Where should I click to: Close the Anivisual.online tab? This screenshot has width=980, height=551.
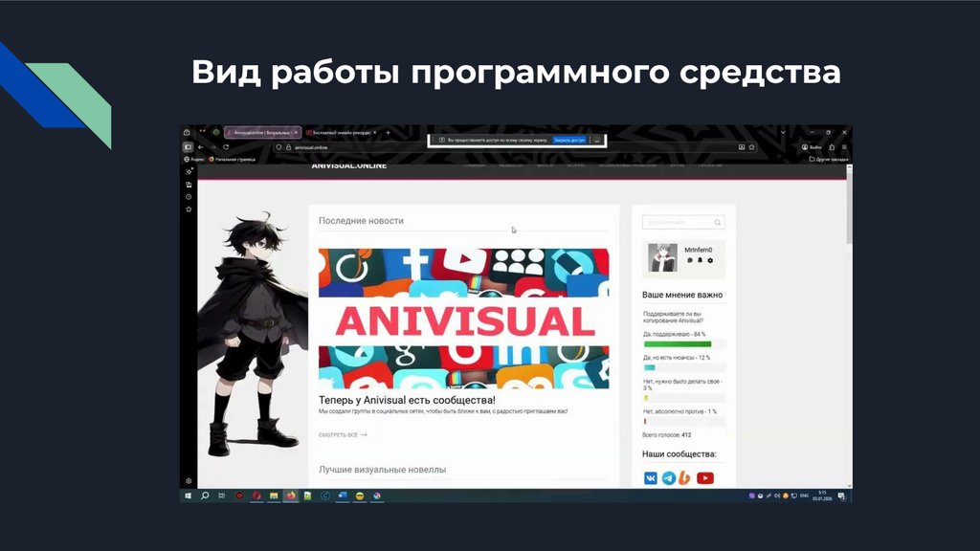297,132
